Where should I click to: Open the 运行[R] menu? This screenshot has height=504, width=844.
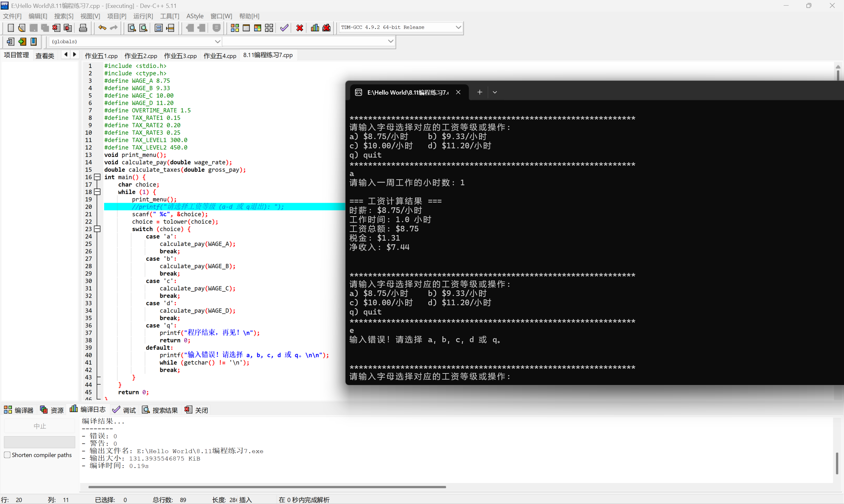(143, 16)
